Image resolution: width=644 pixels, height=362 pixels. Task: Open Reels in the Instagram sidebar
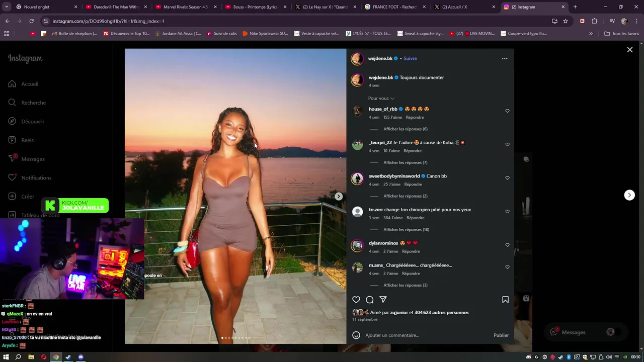point(21,140)
